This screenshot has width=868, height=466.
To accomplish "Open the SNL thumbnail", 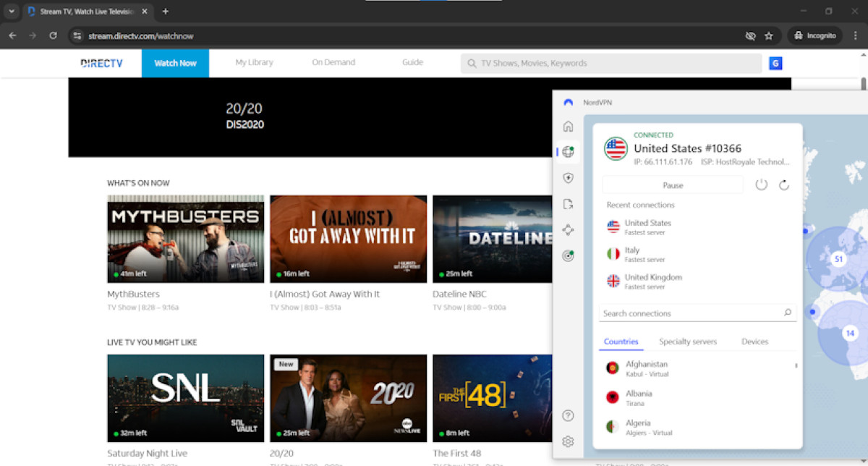I will tap(186, 398).
